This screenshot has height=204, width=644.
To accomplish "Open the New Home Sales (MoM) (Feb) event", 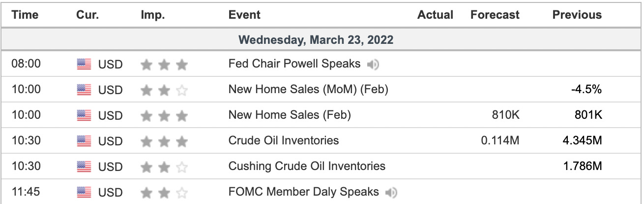I will click(x=308, y=90).
